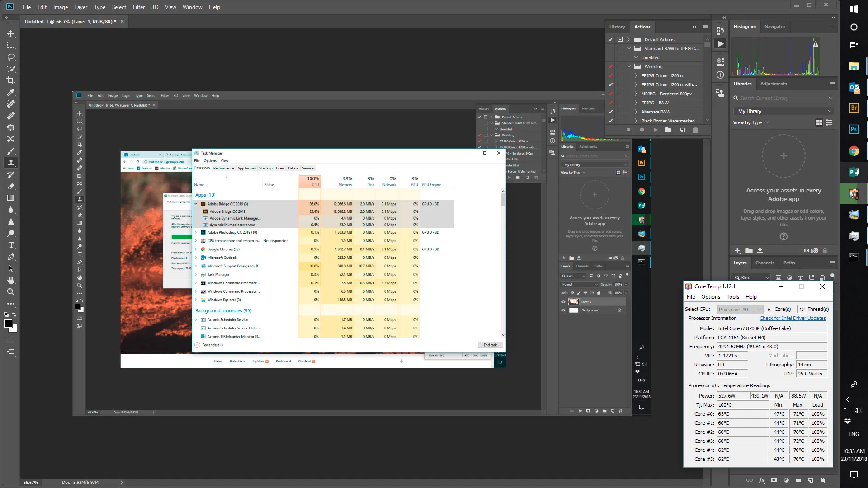Screen dimensions: 868x488
Task: Select the Crop tool
Action: point(11,80)
